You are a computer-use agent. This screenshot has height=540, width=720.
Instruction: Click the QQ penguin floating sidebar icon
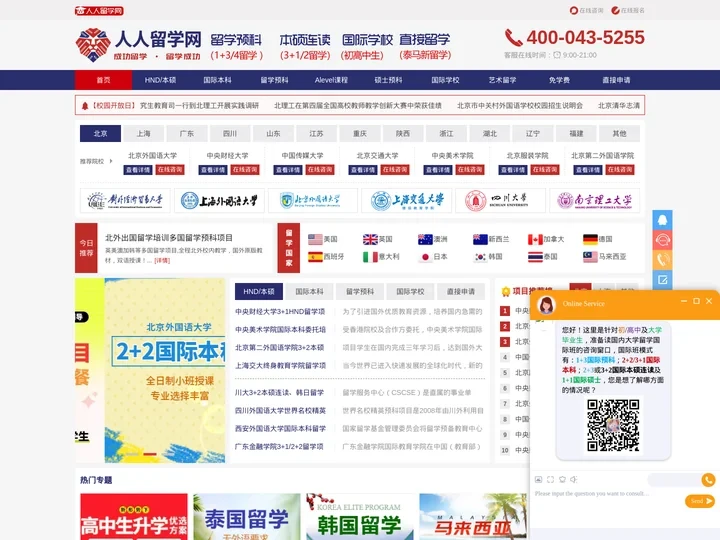tap(662, 220)
